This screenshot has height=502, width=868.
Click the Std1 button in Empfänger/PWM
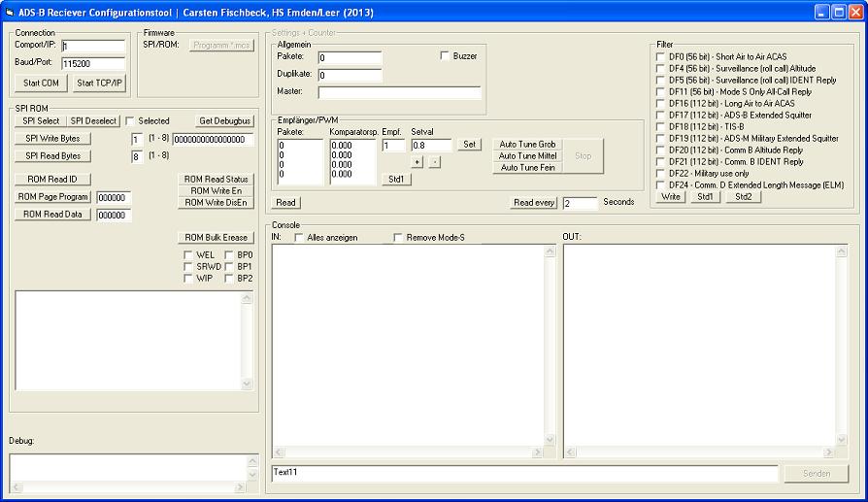pos(396,180)
